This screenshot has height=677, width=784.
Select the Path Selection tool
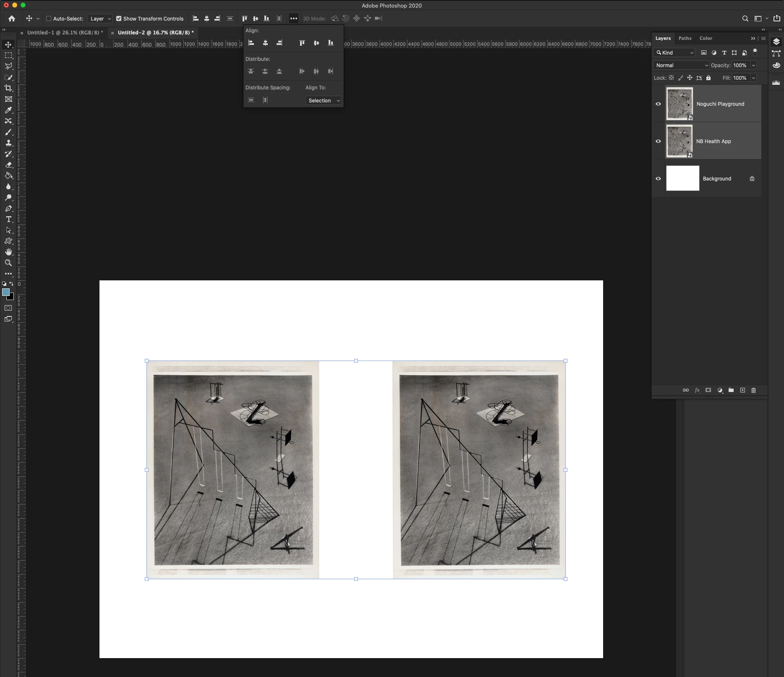tap(8, 230)
